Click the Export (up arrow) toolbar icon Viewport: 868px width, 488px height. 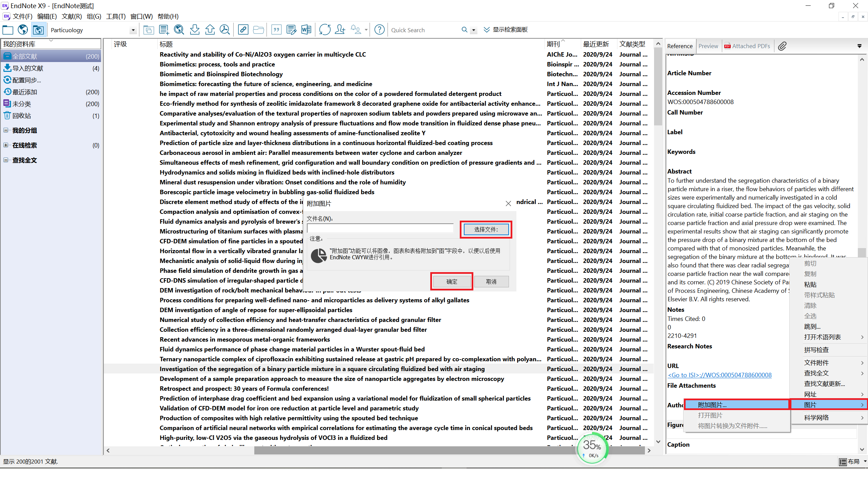(x=210, y=30)
